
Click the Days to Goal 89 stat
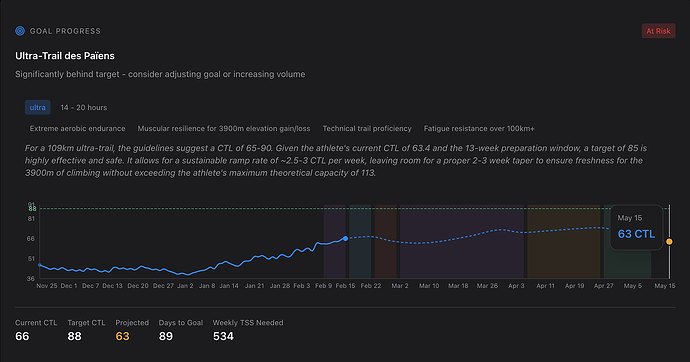(181, 330)
